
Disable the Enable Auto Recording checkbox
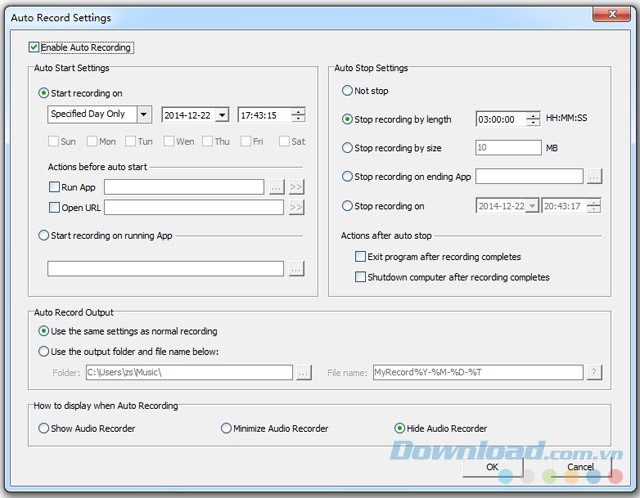[36, 47]
